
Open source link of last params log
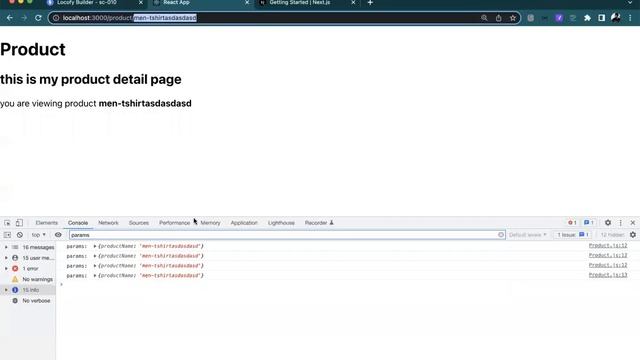pyautogui.click(x=608, y=275)
